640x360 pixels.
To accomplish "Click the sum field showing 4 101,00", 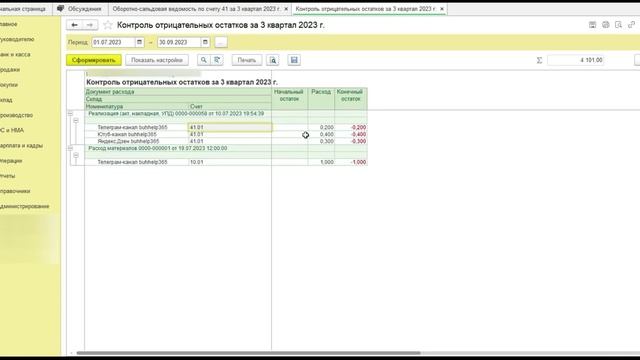I will point(575,60).
